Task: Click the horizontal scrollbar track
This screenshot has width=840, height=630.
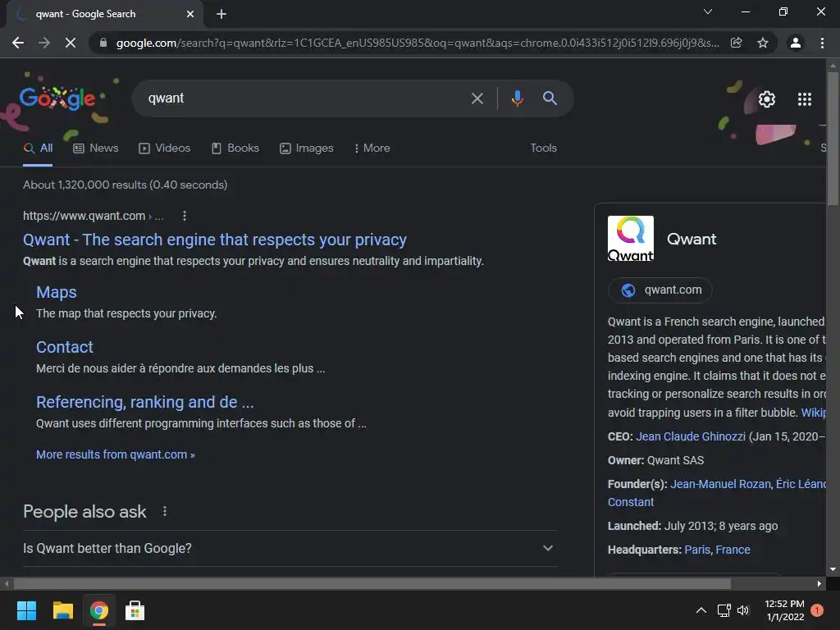Action: pyautogui.click(x=372, y=583)
